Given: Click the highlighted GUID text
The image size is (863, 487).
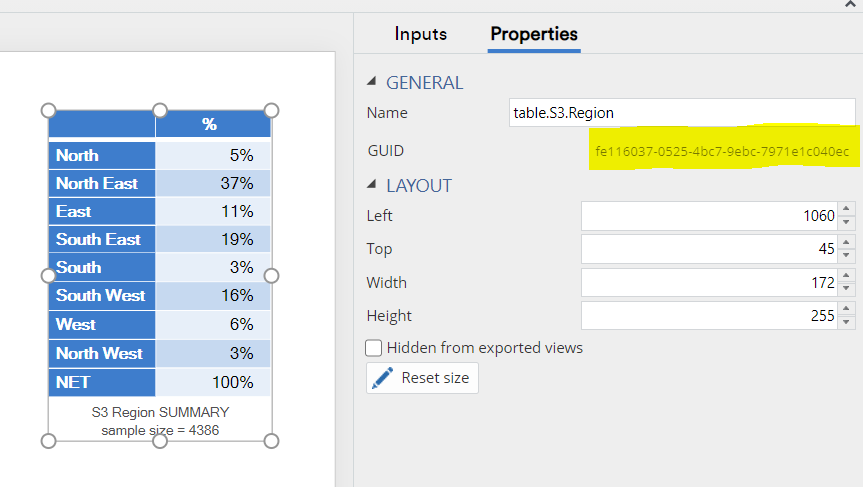Looking at the screenshot, I should (721, 151).
